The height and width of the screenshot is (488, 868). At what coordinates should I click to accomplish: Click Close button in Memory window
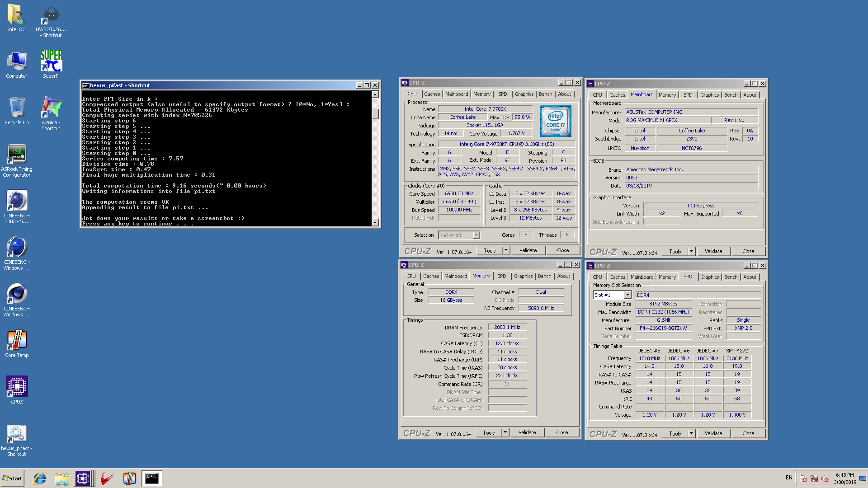562,432
